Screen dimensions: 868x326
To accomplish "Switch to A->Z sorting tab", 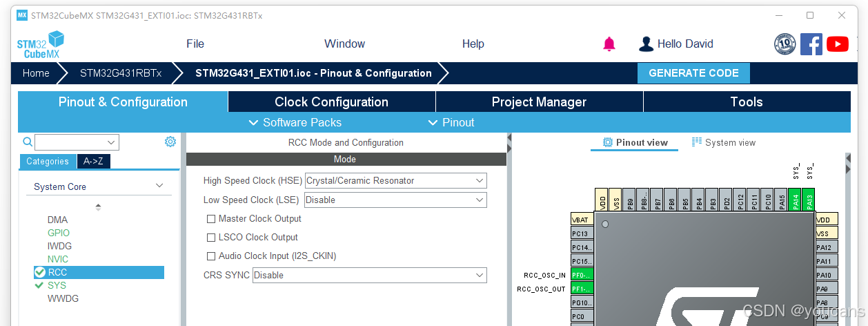I will click(x=93, y=161).
